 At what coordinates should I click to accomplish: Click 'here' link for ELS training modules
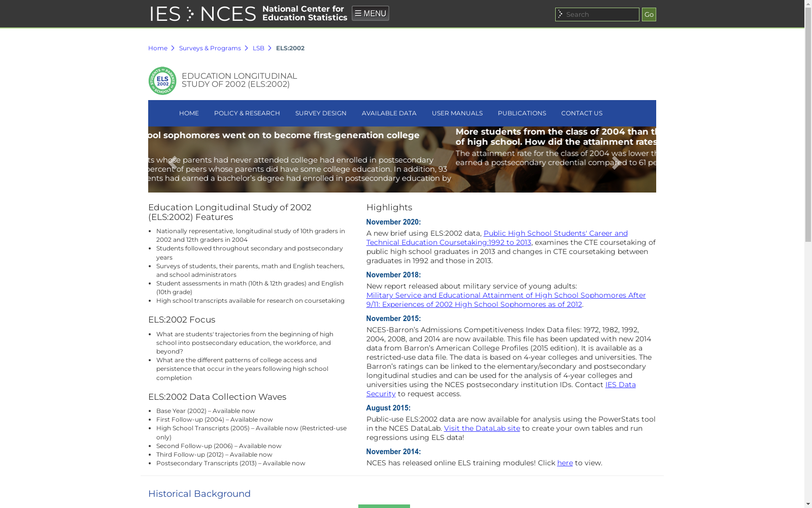(x=565, y=463)
